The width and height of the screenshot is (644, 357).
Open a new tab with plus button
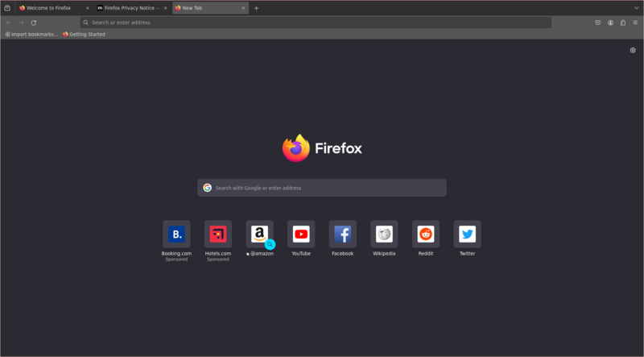(x=256, y=8)
